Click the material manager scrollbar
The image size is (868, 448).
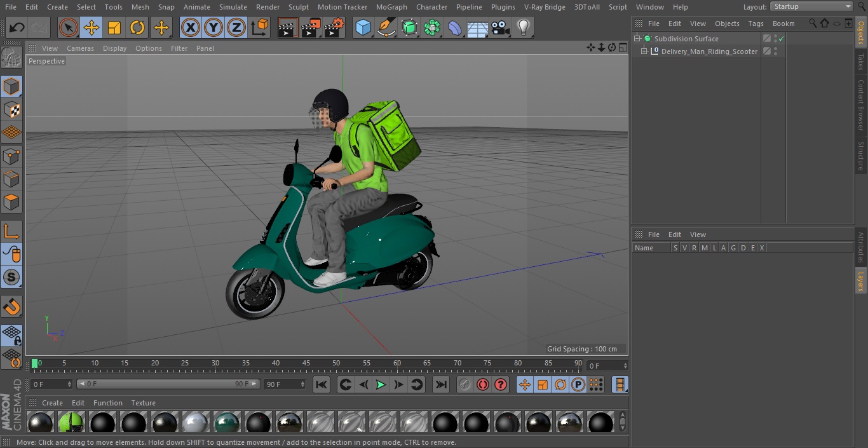622,421
